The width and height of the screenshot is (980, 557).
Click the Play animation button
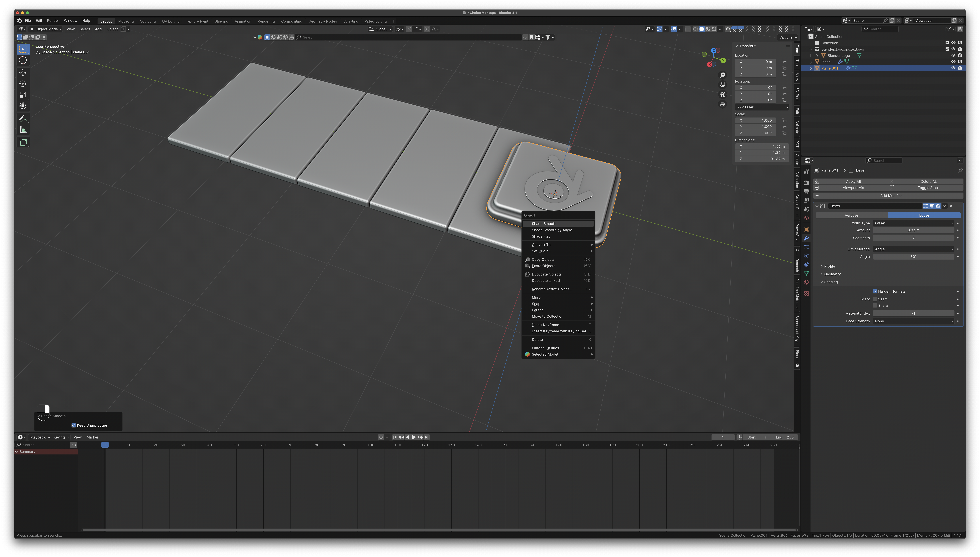tap(414, 437)
